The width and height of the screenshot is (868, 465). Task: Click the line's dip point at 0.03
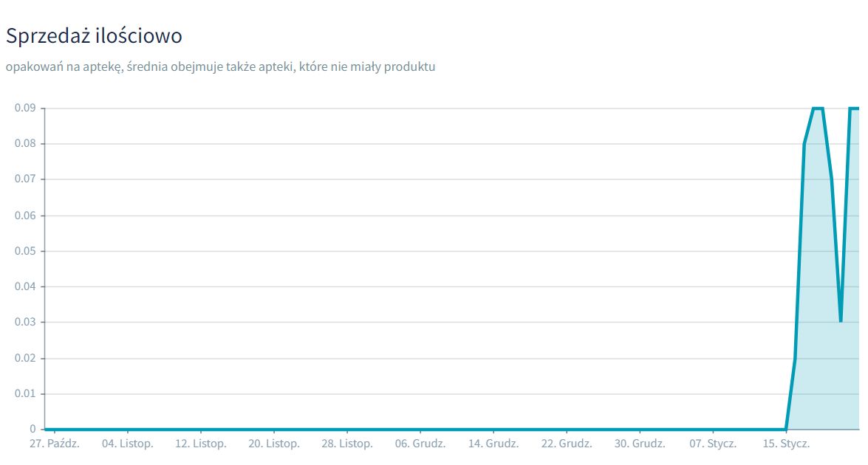(x=841, y=321)
